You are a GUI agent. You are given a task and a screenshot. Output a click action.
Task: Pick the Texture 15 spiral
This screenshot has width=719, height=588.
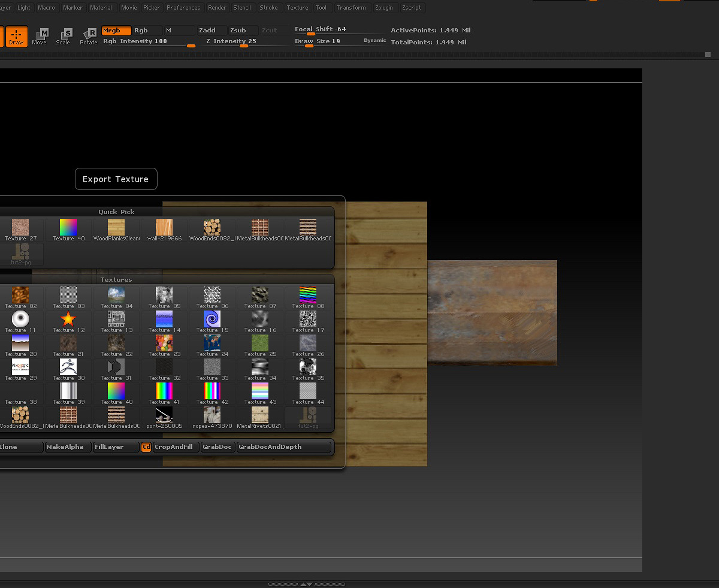point(212,322)
